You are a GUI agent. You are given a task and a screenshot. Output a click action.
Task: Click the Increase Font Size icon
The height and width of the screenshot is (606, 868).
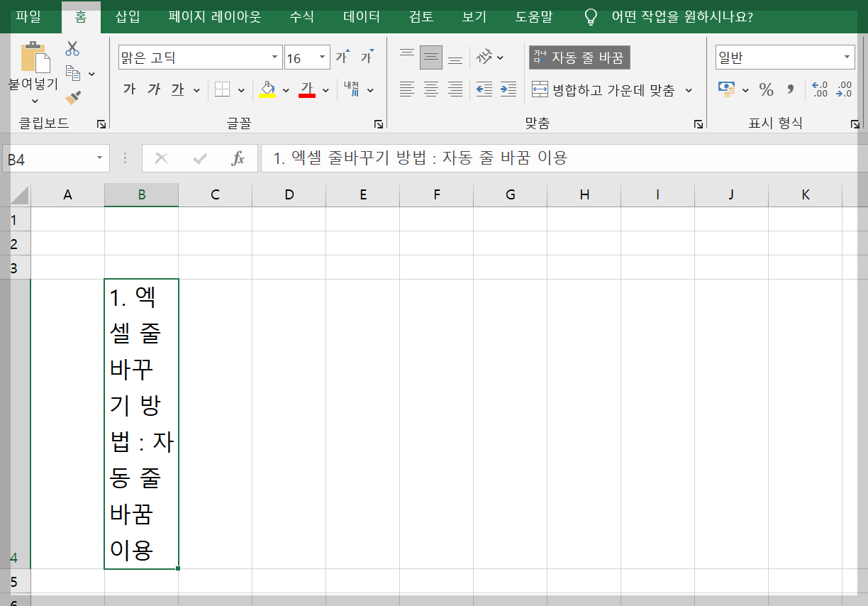(343, 56)
